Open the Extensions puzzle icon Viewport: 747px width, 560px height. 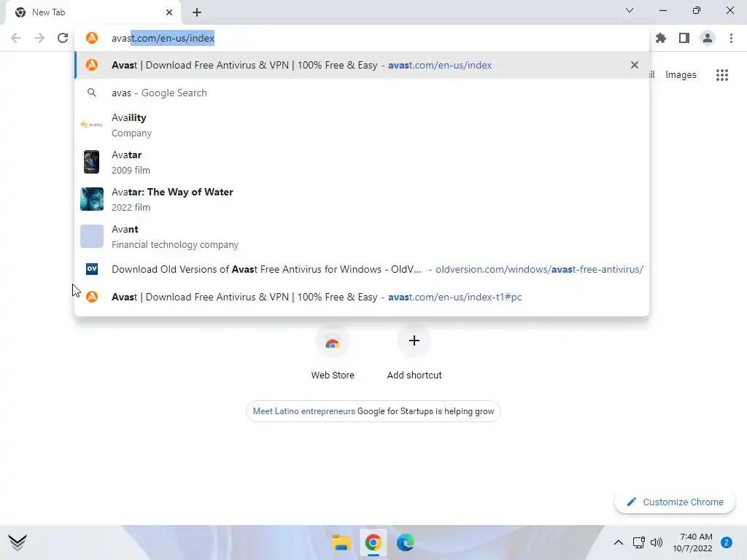coord(661,38)
